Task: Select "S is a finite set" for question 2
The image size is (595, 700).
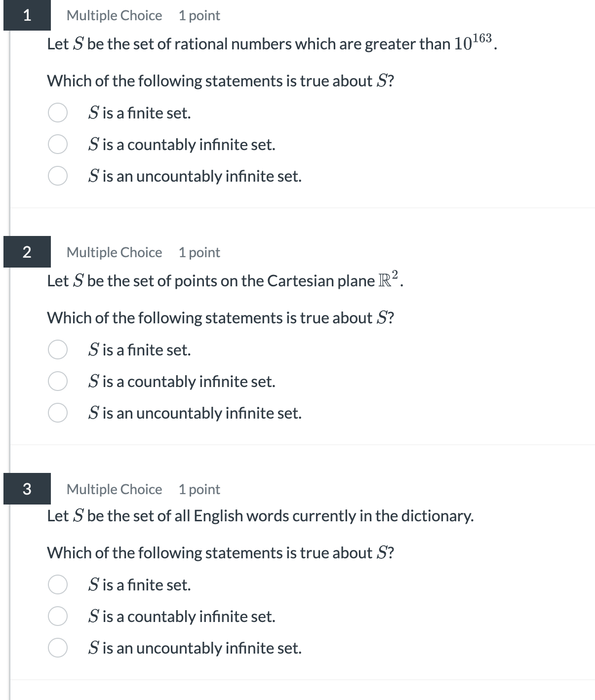Action: [58, 350]
